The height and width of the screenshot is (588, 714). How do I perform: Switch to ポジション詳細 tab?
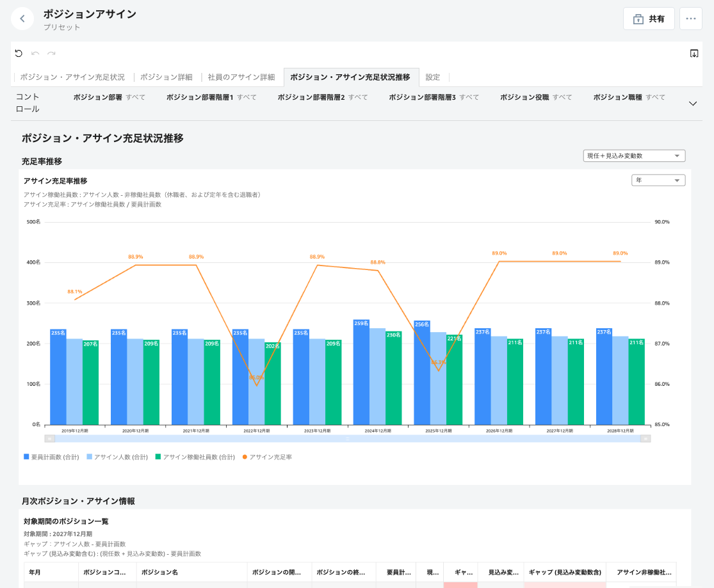(166, 77)
